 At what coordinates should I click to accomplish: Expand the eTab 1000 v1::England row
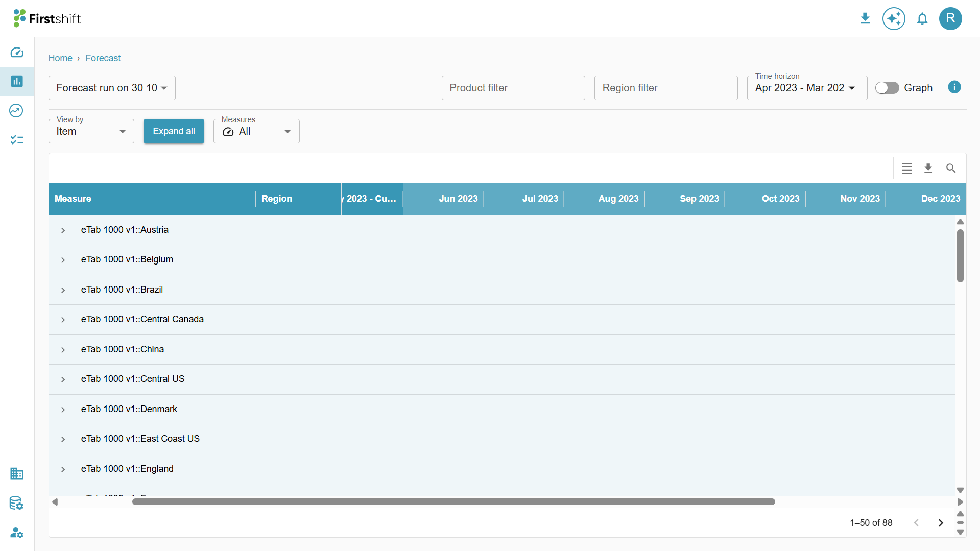(x=63, y=469)
